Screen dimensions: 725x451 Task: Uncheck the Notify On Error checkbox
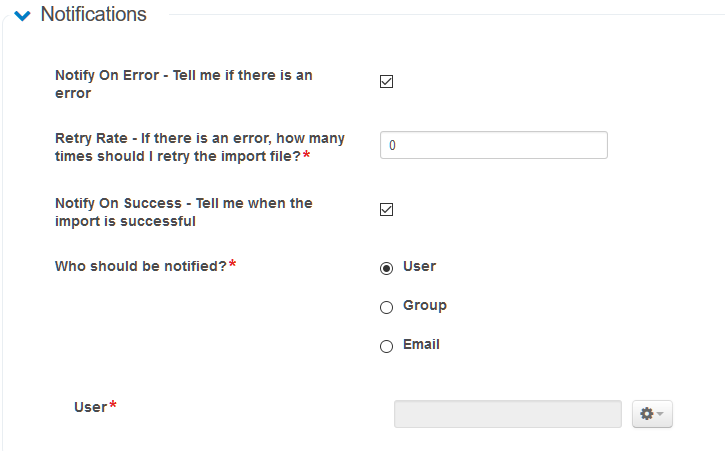tap(387, 82)
